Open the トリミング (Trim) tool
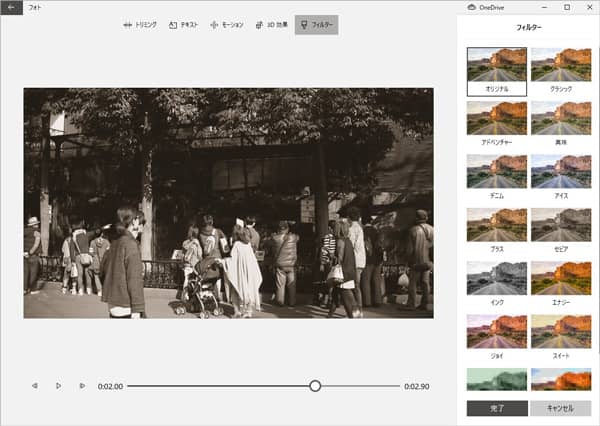The image size is (600, 426). tap(139, 24)
